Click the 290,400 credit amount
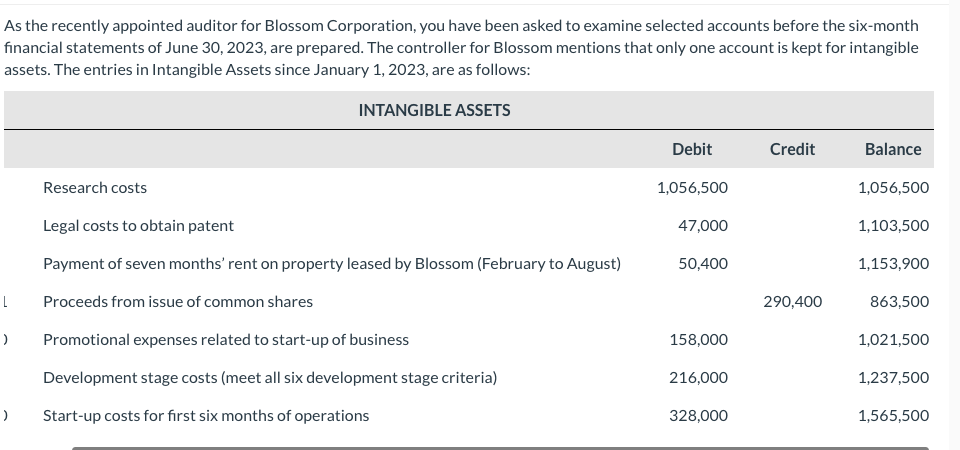 [793, 301]
